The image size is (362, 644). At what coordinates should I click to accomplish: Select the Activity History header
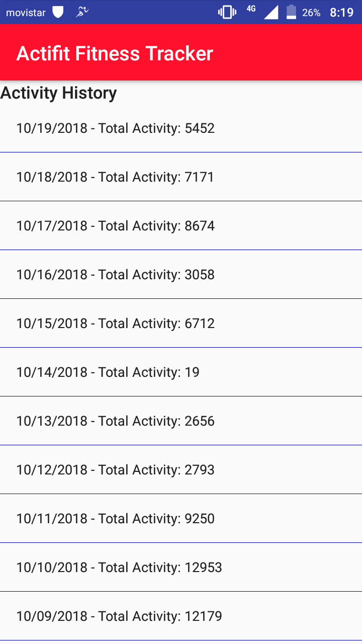58,93
